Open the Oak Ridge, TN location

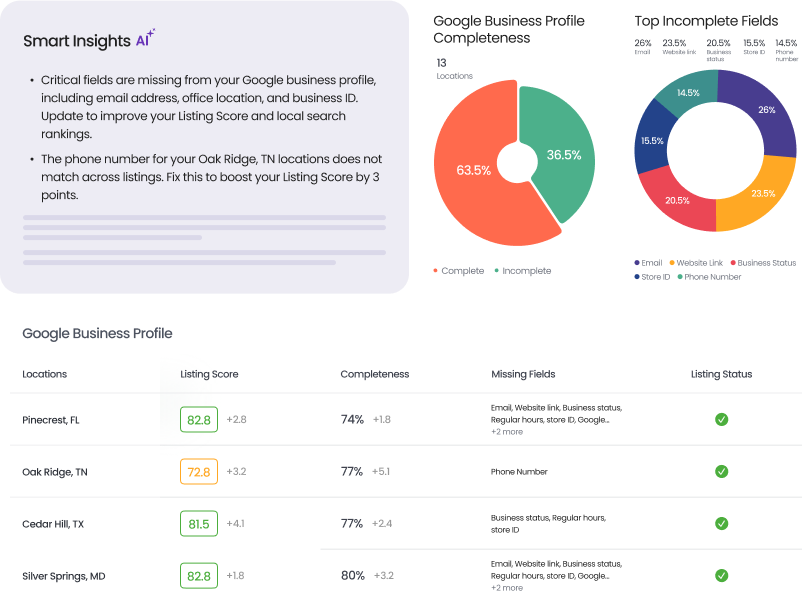(x=54, y=472)
